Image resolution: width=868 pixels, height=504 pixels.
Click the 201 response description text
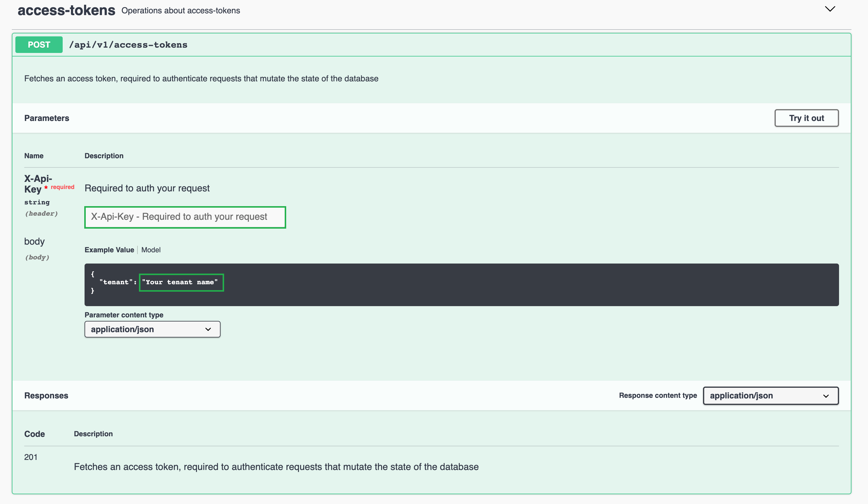(276, 467)
